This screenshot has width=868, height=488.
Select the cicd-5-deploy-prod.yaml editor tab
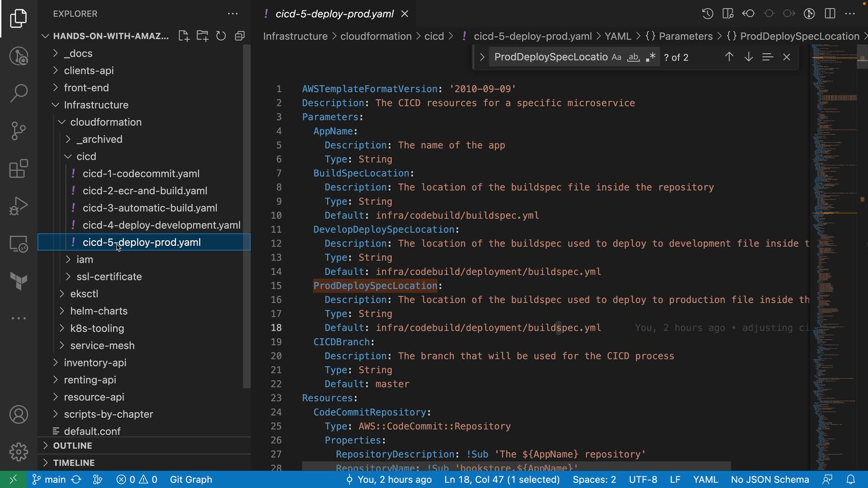[x=334, y=14]
